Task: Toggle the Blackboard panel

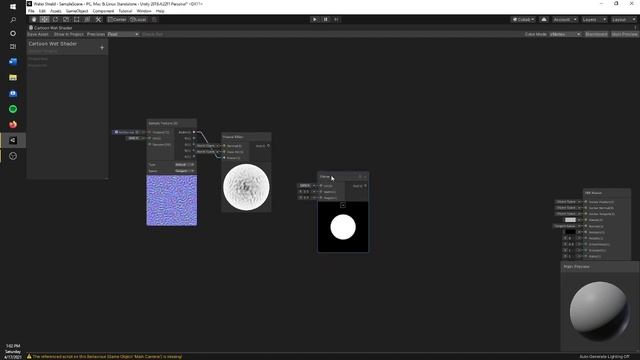Action: 596,34
